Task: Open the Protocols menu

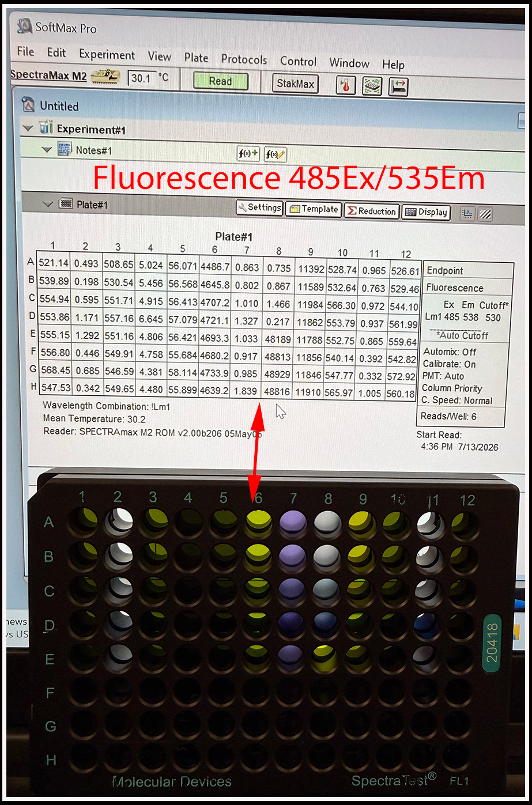Action: 244,59
